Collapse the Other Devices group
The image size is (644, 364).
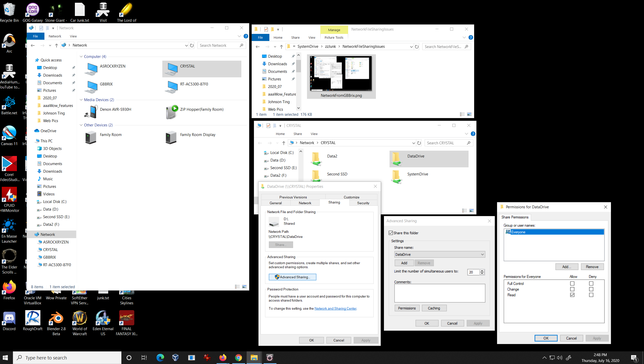click(81, 125)
